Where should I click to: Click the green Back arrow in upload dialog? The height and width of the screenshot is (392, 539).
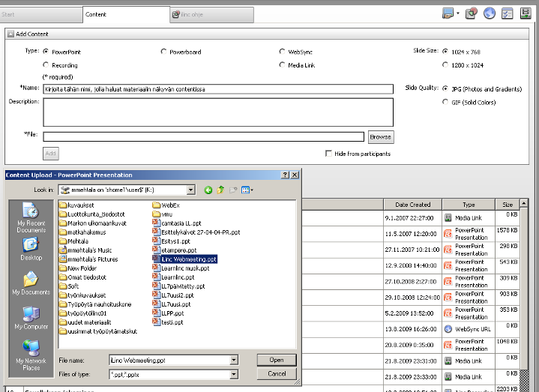208,190
